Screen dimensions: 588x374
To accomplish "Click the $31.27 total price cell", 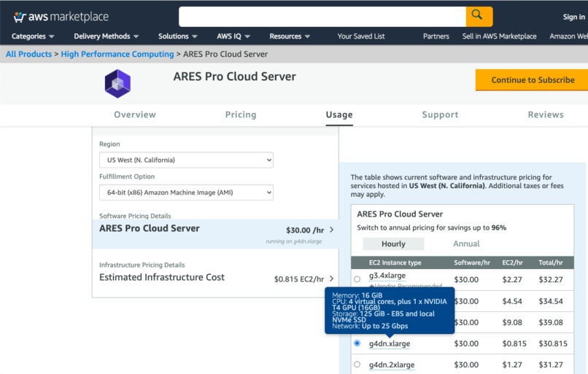I will [551, 365].
